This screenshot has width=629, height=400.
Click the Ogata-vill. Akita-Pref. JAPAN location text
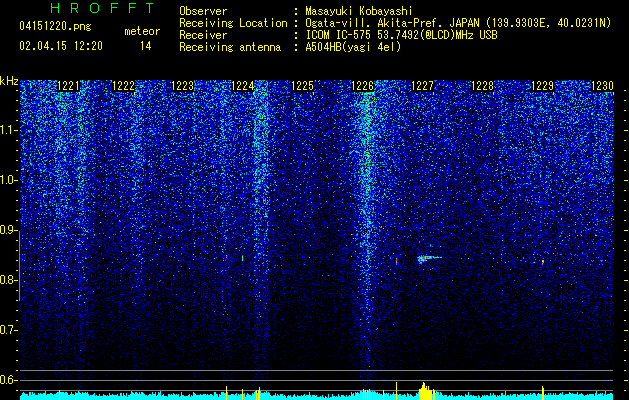point(458,23)
